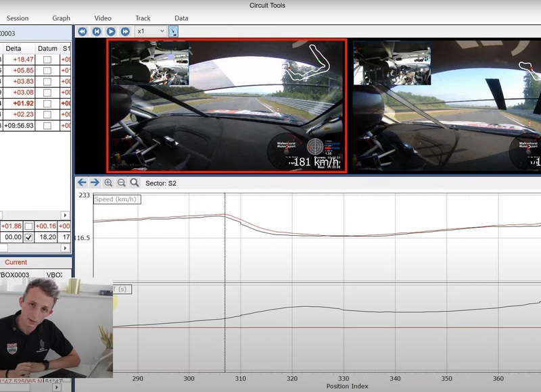The width and height of the screenshot is (541, 392).
Task: Tick Datum checkbox for the +03.83 lap
Action: [x=47, y=82]
